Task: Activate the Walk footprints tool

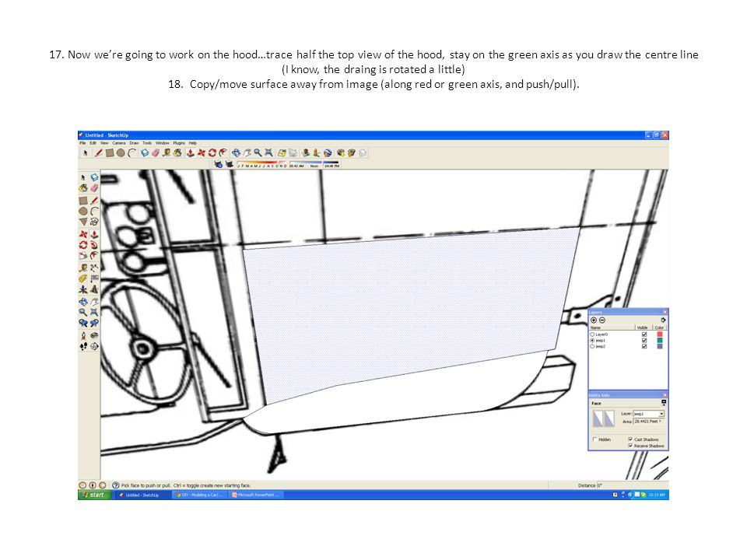Action: (x=83, y=346)
